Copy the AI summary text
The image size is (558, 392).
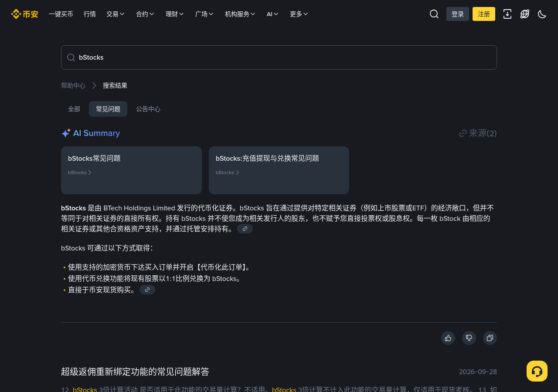490,338
